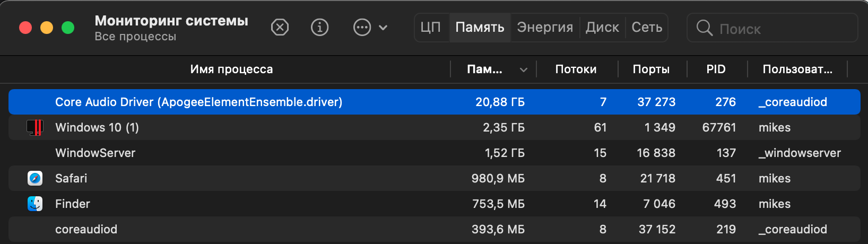The image size is (868, 244).
Task: Click the Safari compass icon
Action: coord(35,178)
